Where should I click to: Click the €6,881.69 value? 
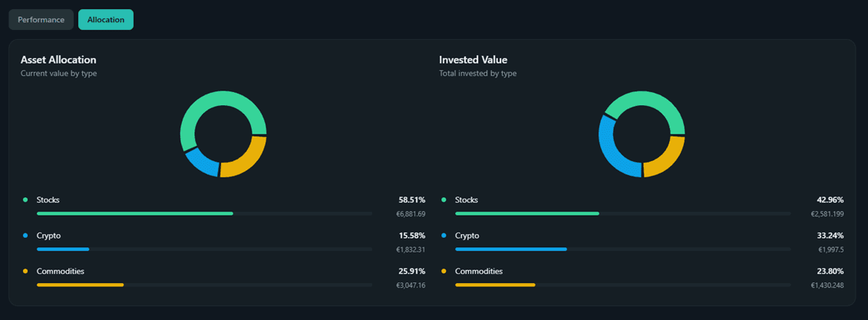point(411,213)
